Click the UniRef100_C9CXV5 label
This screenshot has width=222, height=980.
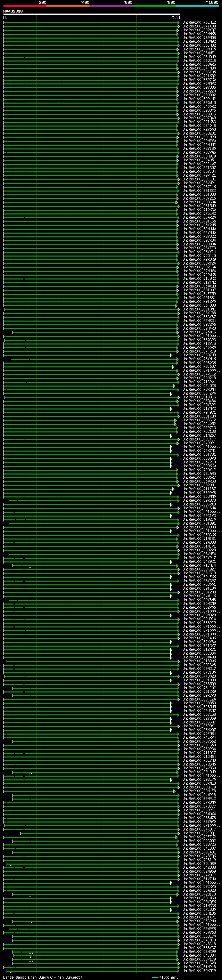click(199, 886)
